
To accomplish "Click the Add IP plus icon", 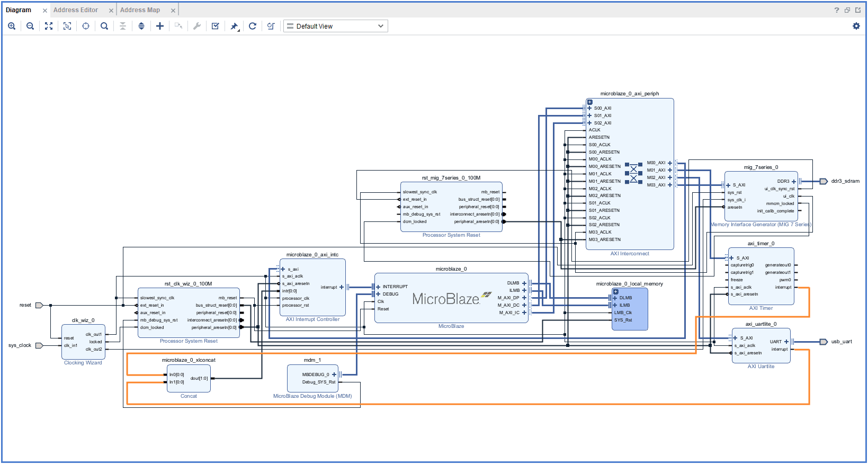I will (160, 26).
